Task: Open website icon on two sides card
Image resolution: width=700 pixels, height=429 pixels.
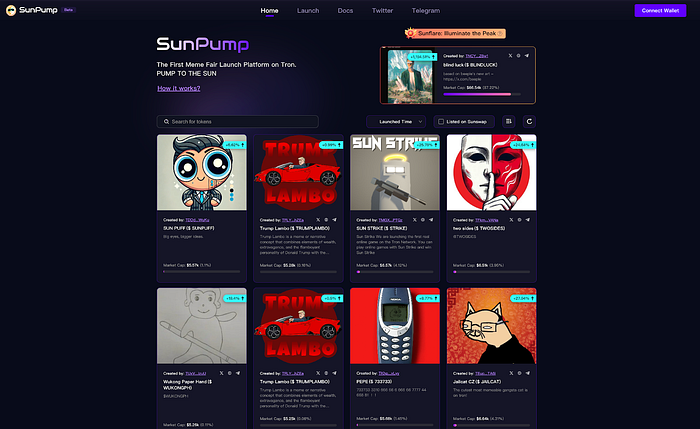Action: (519, 220)
